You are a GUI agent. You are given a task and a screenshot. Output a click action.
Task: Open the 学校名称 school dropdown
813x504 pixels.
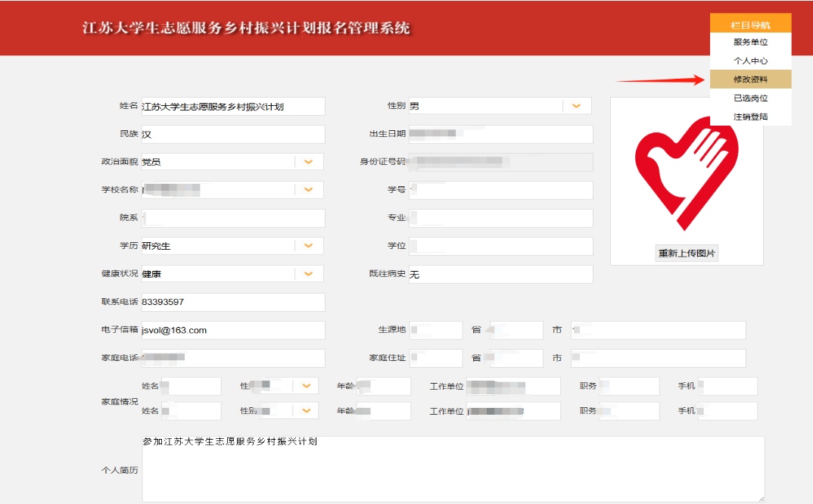click(308, 190)
